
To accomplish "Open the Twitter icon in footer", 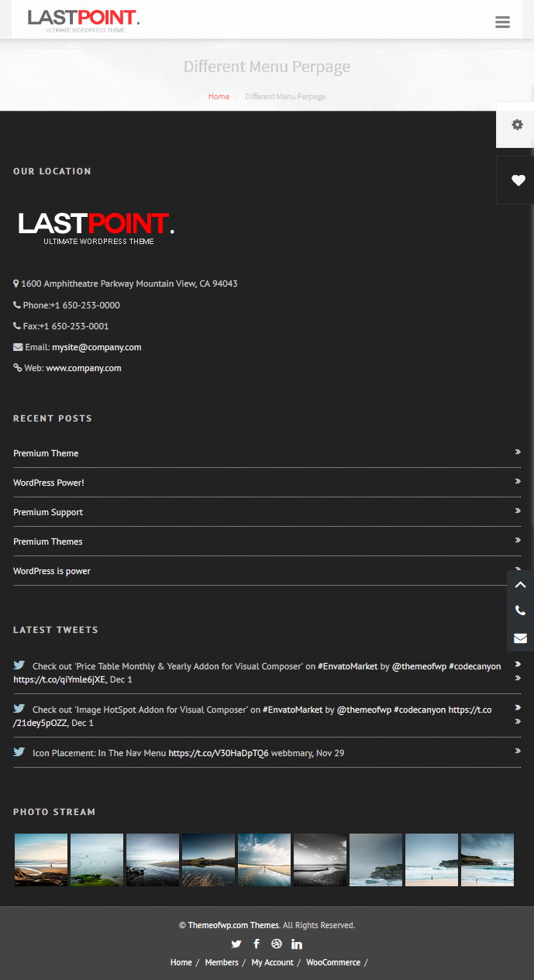I will click(x=236, y=944).
